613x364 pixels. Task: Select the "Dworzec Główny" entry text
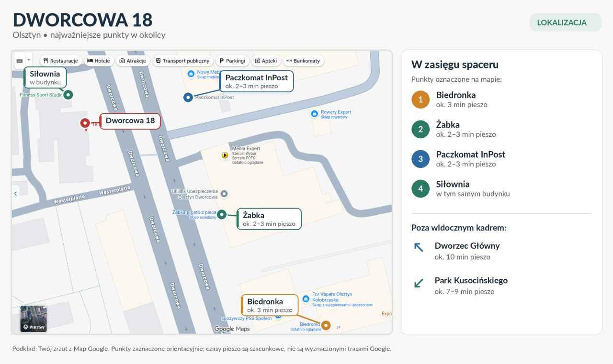[467, 246]
